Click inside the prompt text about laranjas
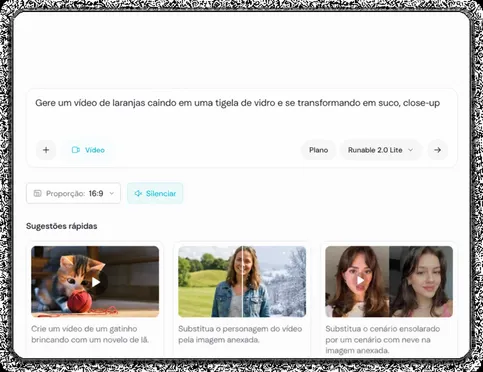This screenshot has width=483, height=372. (237, 103)
